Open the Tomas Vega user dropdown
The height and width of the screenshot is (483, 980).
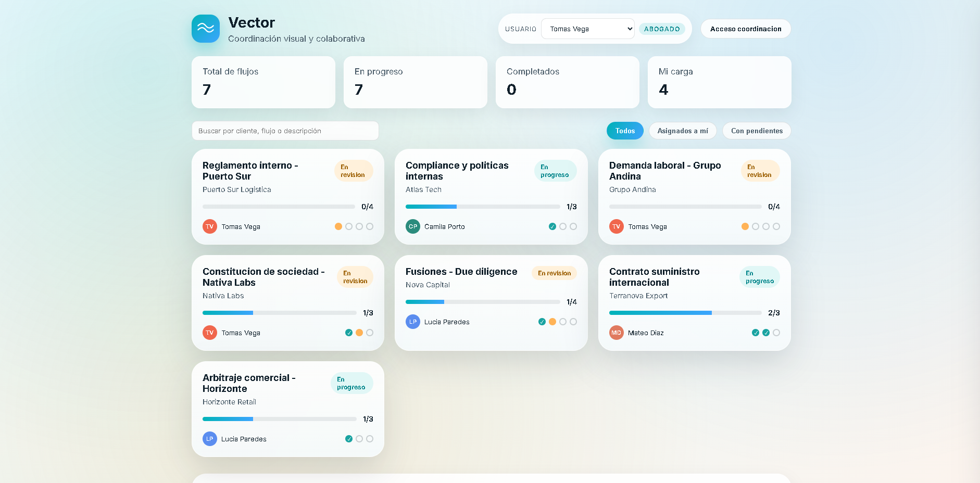point(587,29)
